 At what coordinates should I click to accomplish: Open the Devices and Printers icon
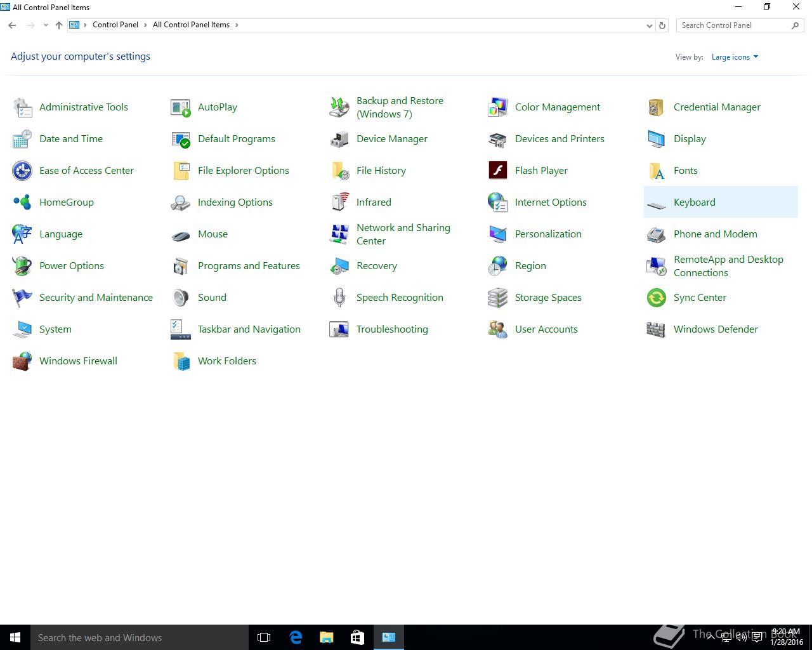click(498, 139)
